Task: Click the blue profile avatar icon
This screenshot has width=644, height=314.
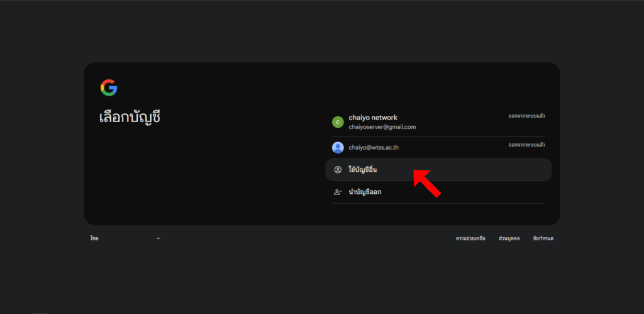Action: pyautogui.click(x=338, y=147)
